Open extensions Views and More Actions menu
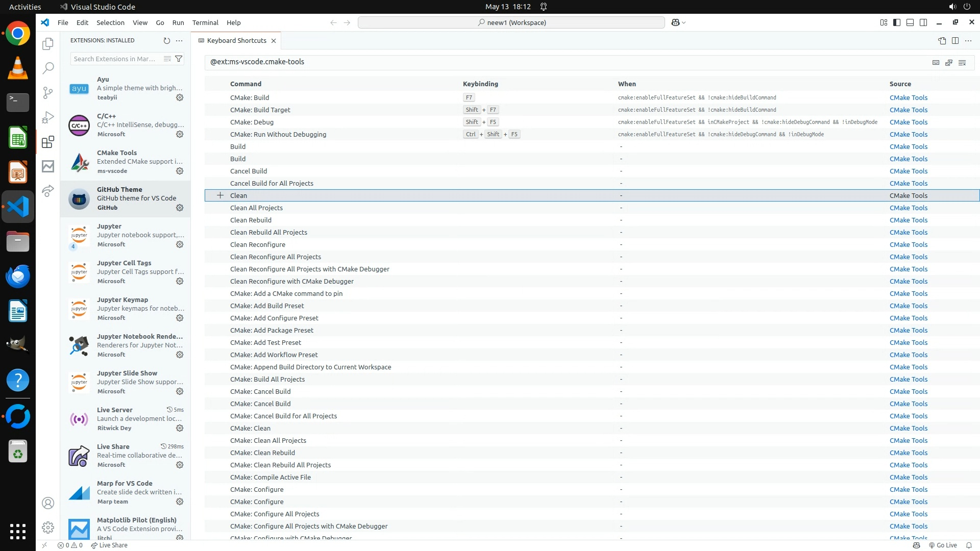The width and height of the screenshot is (980, 551). (x=179, y=40)
